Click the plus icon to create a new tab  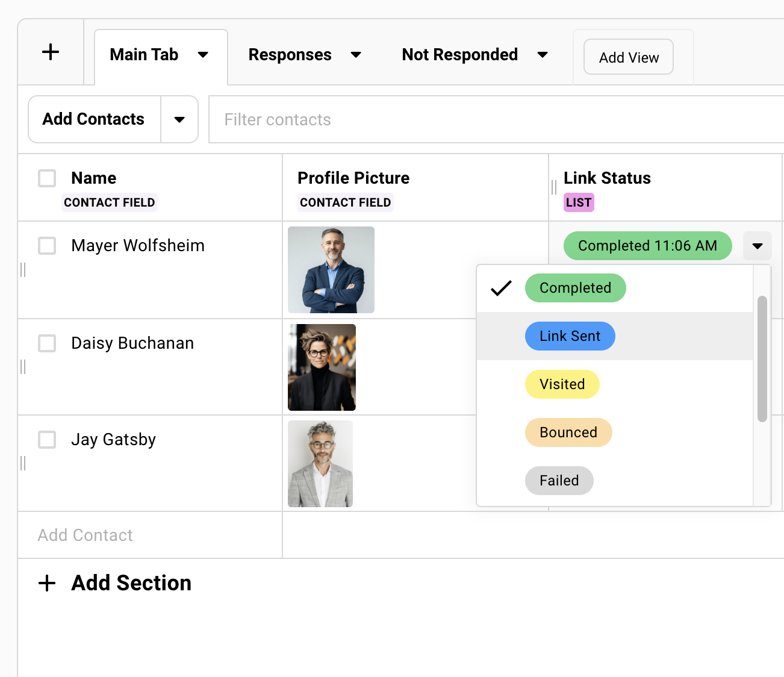51,52
